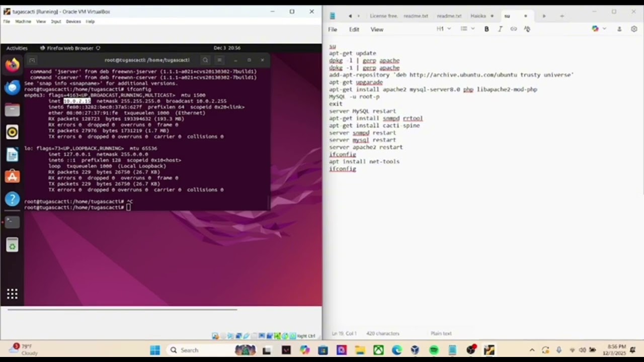Click the 'server apache2 restart' line
This screenshot has height=362, width=644.
point(366,147)
